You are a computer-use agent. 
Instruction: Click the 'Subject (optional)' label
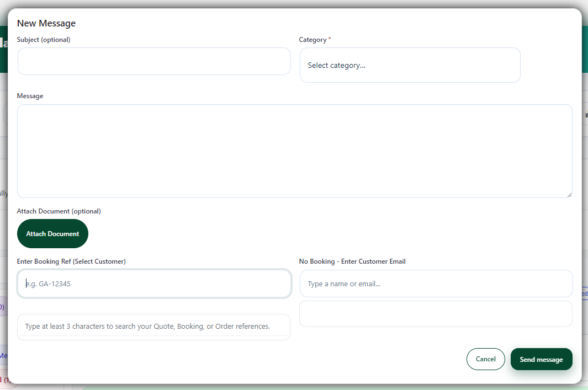click(44, 40)
